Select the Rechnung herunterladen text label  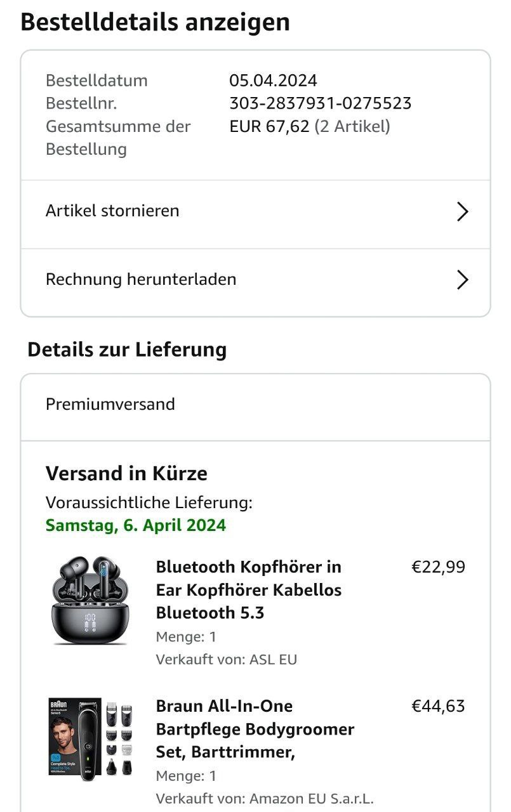point(141,279)
